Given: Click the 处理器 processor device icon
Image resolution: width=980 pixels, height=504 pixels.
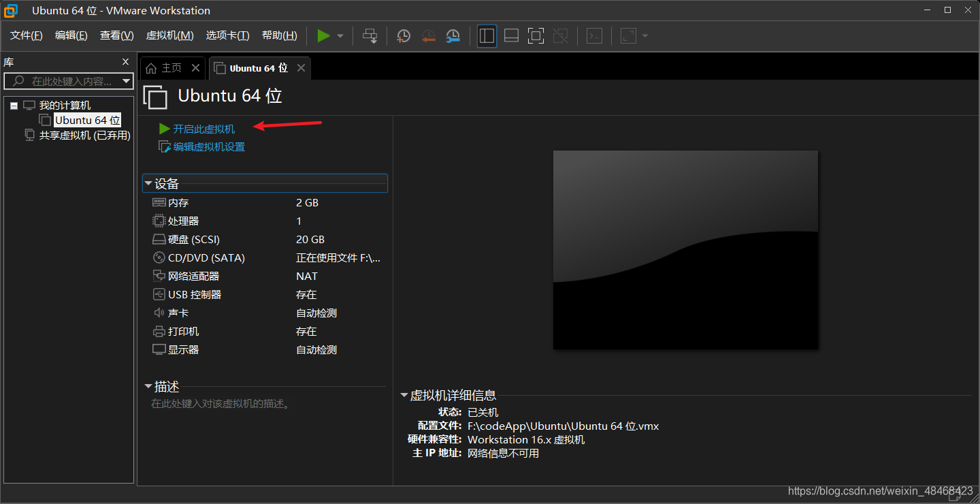Looking at the screenshot, I should tap(159, 221).
